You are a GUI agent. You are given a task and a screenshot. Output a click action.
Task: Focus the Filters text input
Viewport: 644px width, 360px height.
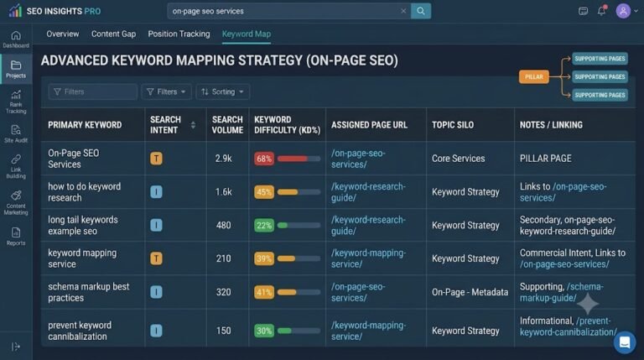pyautogui.click(x=93, y=91)
